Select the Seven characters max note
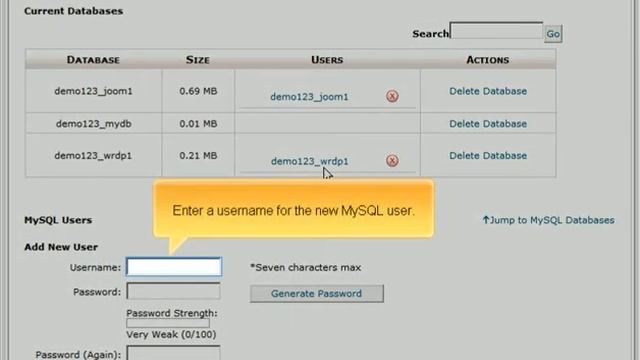 (306, 267)
